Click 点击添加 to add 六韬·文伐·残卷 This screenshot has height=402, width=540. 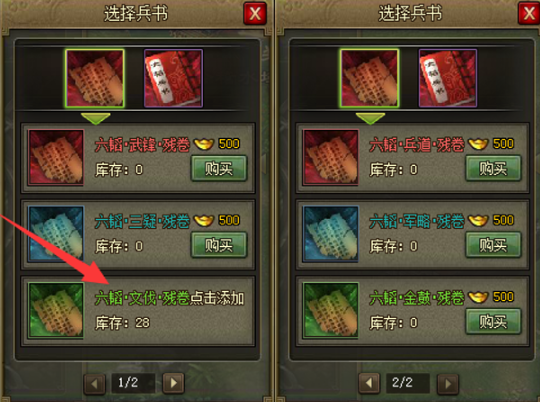click(x=217, y=298)
